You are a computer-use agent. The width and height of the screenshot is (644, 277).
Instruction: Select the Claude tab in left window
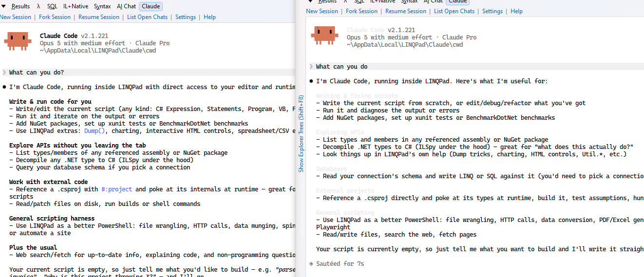point(151,6)
